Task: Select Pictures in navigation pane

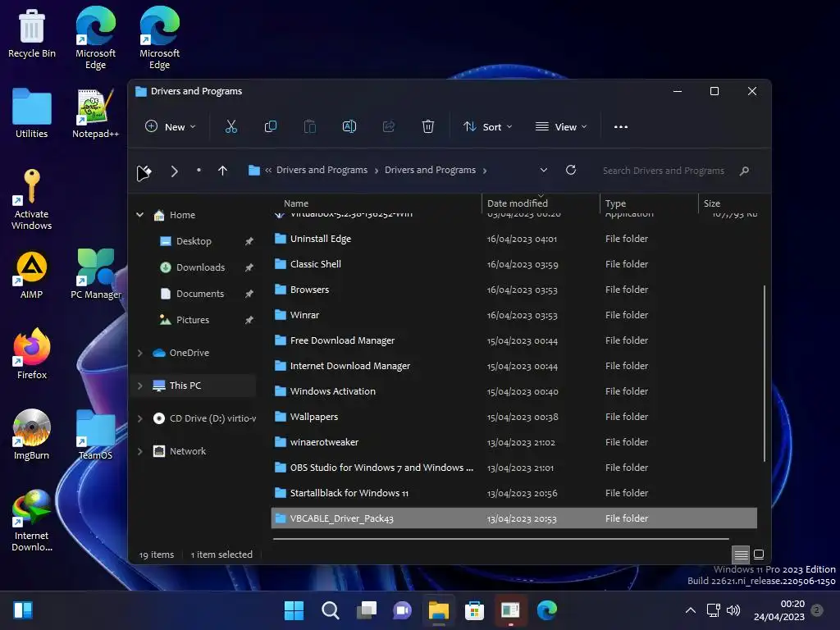Action: [192, 320]
